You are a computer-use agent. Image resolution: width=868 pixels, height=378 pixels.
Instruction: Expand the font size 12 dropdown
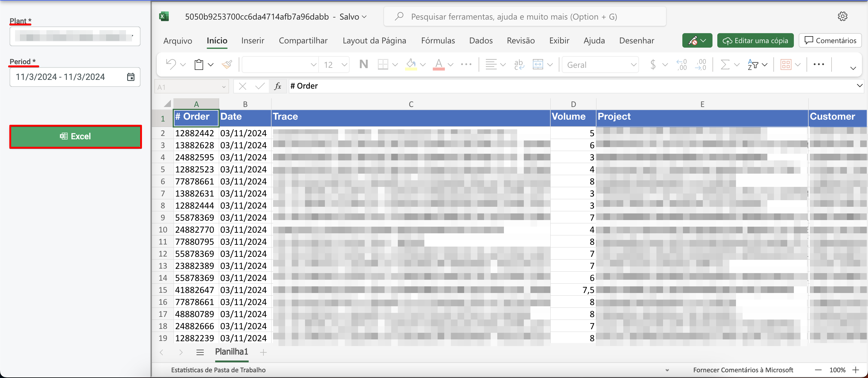tap(344, 65)
